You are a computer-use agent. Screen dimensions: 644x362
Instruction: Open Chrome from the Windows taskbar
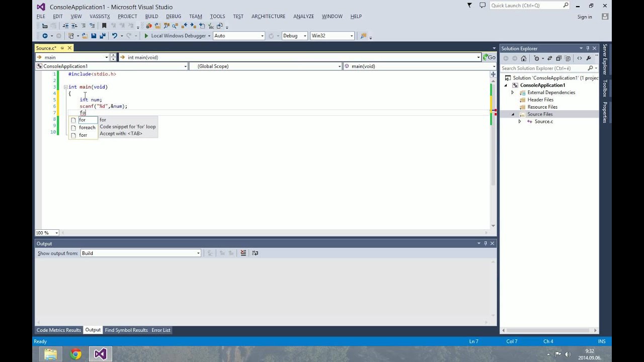click(x=75, y=354)
